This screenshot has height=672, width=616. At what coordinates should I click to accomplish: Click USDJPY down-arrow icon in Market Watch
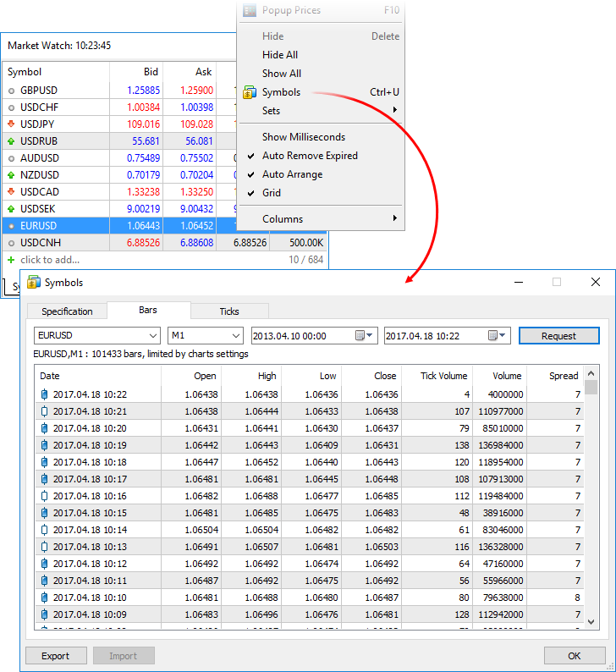coord(11,124)
